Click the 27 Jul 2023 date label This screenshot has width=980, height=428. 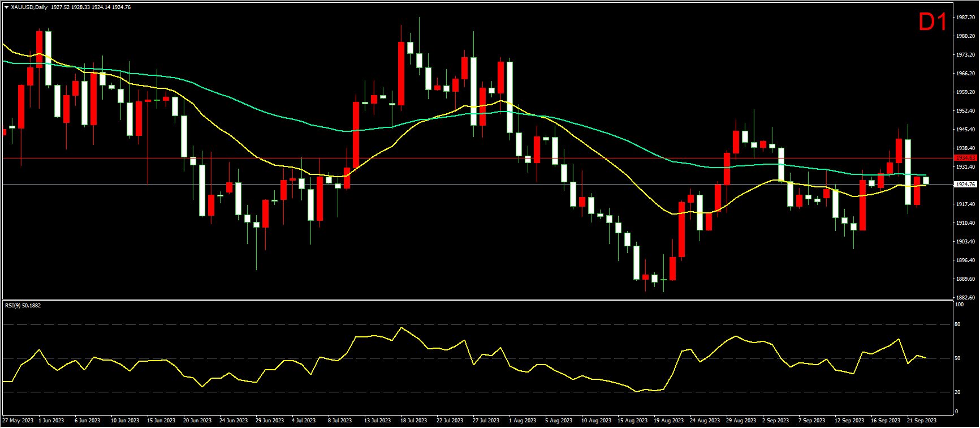point(486,421)
